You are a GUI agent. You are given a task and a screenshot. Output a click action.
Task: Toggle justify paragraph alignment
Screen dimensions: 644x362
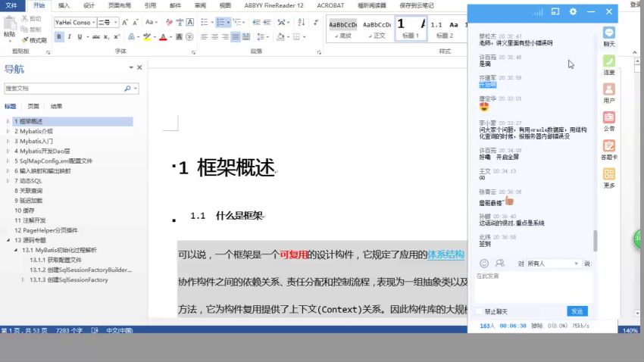pyautogui.click(x=236, y=37)
